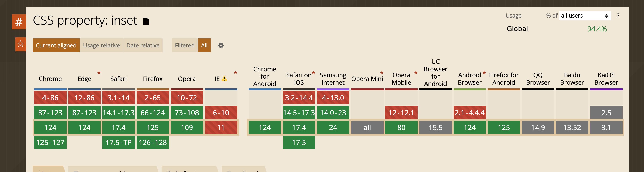Click Chrome 87-123 support cell
The width and height of the screenshot is (644, 172).
[50, 113]
